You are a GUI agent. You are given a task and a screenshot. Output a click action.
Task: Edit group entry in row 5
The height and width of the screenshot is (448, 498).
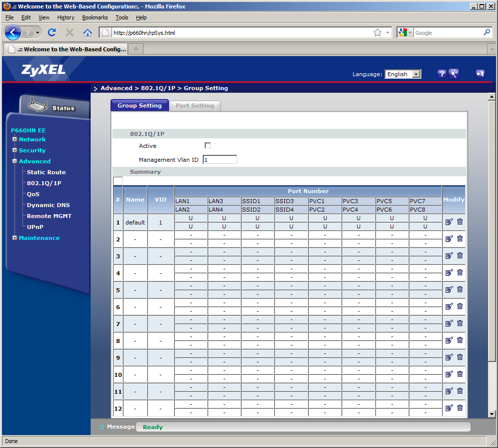coord(449,289)
